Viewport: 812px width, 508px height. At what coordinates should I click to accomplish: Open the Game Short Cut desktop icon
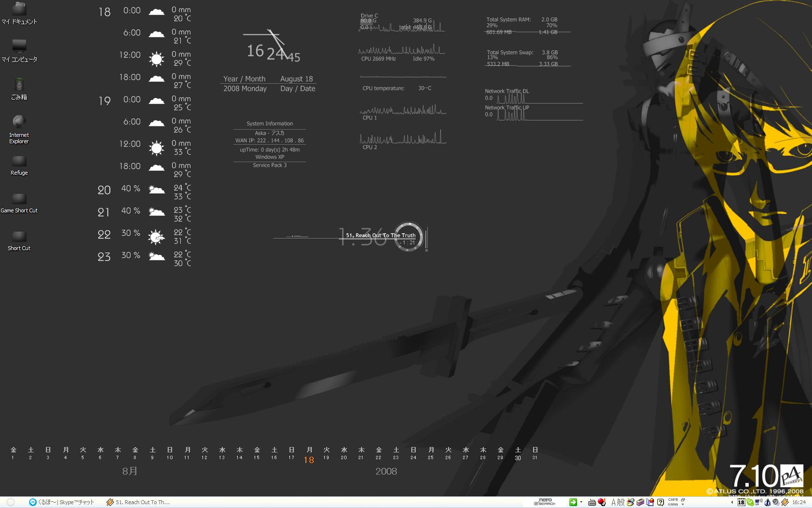[x=19, y=203]
